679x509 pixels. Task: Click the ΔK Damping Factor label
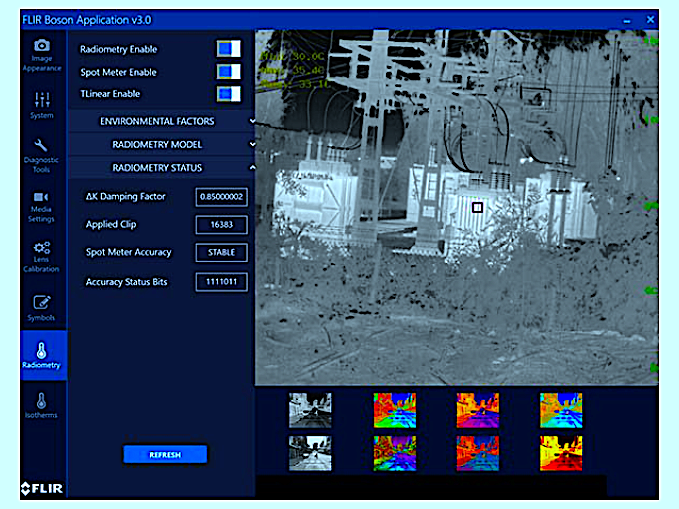click(126, 197)
